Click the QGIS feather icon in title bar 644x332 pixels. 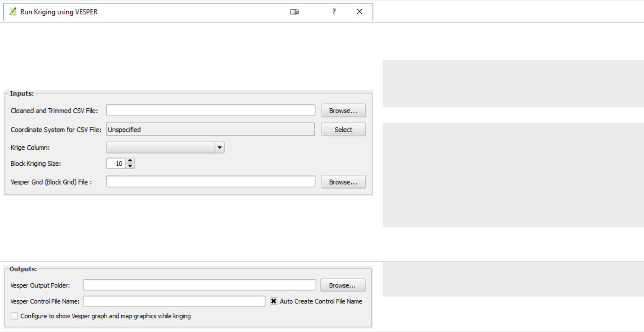[x=12, y=12]
